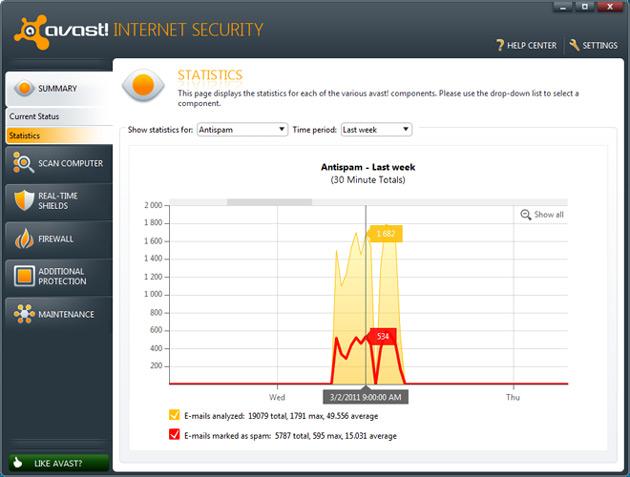
Task: Click the Help Center link
Action: tap(527, 45)
